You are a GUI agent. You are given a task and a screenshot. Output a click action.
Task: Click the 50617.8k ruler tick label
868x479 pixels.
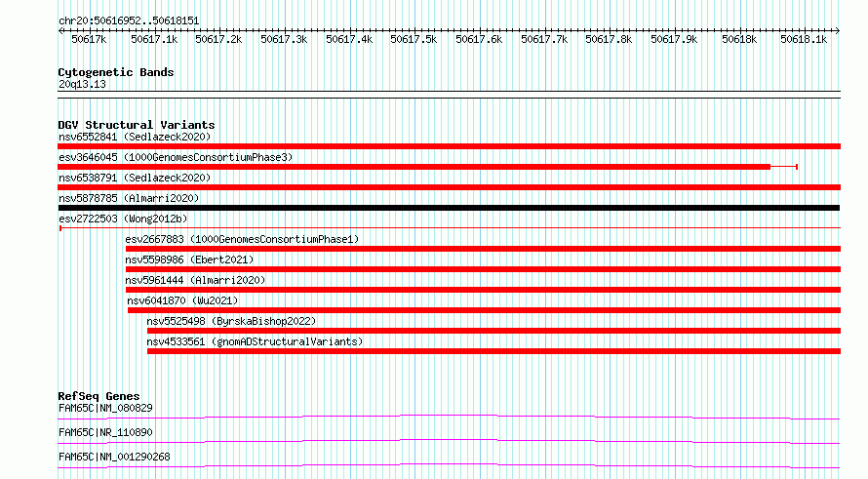pos(609,40)
